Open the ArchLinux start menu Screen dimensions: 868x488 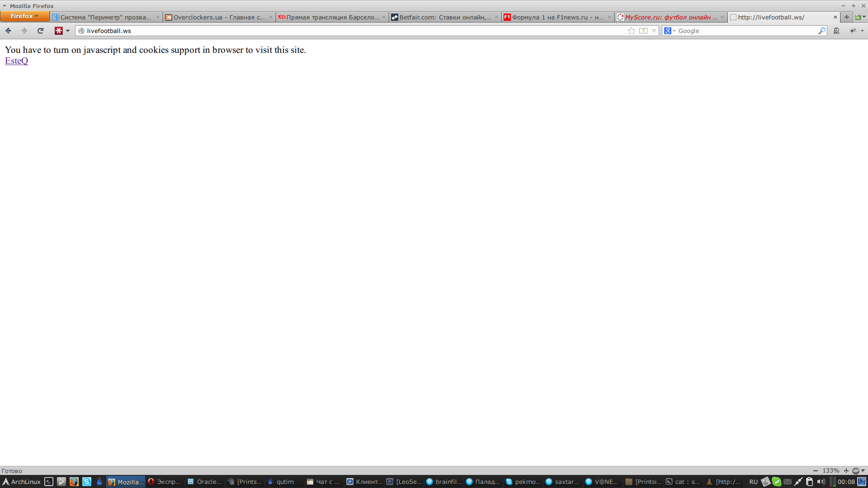coord(22,482)
